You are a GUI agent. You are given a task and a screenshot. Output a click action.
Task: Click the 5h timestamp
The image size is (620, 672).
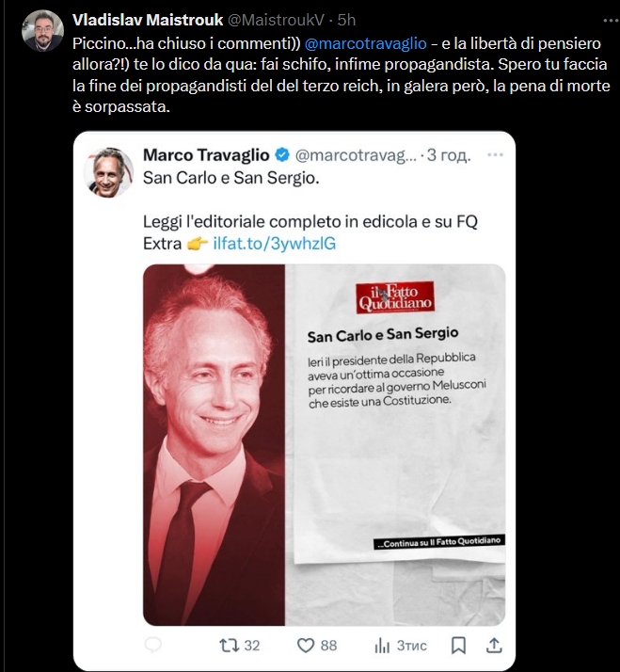[x=346, y=20]
